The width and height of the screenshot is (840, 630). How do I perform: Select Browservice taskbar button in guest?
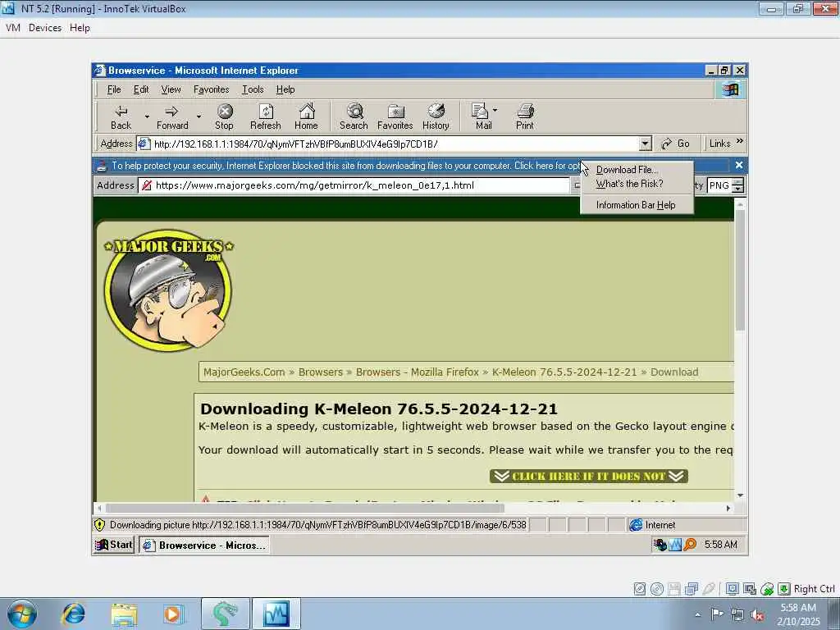[x=204, y=546]
